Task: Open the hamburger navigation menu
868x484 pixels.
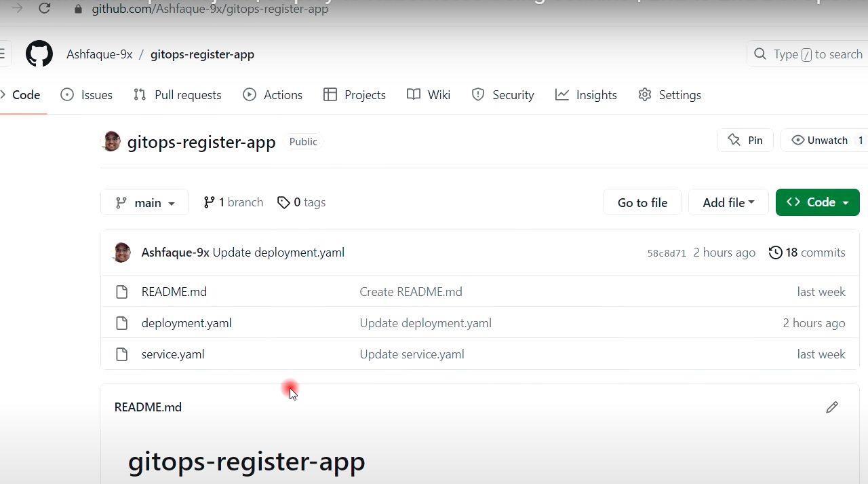Action: point(3,54)
